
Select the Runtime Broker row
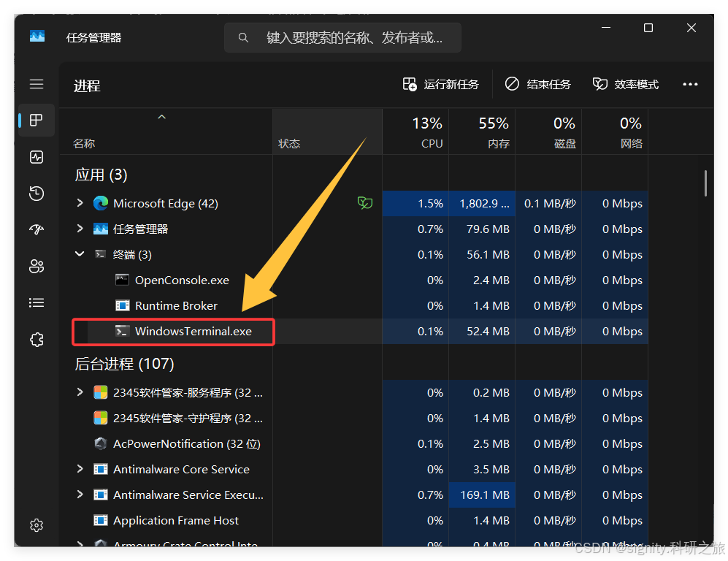tap(354, 305)
